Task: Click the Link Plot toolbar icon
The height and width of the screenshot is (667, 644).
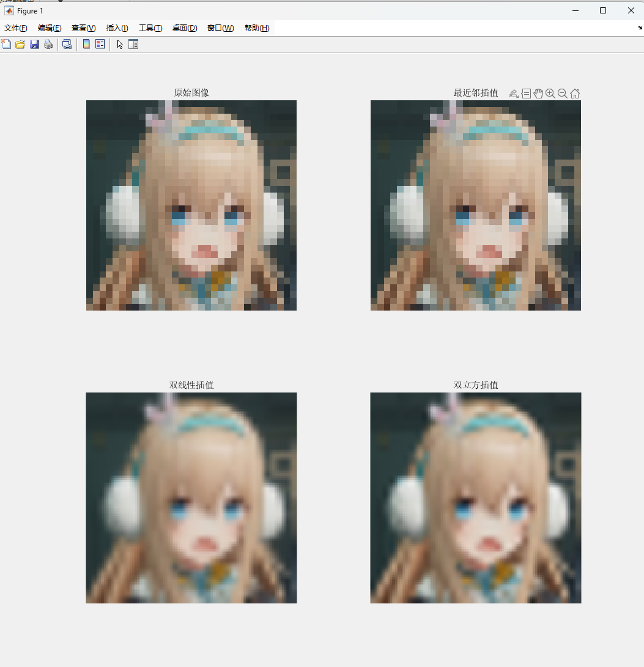Action: (x=67, y=44)
